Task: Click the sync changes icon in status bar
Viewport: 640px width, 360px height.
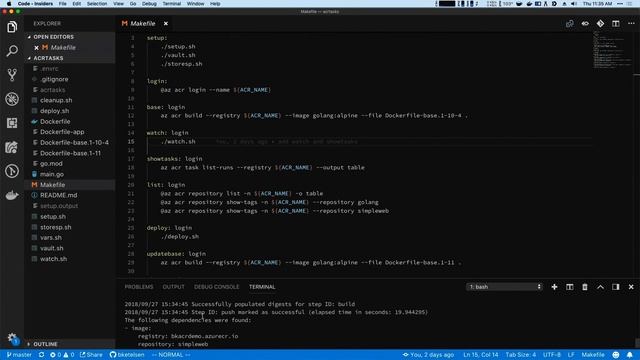Action: tap(41, 355)
